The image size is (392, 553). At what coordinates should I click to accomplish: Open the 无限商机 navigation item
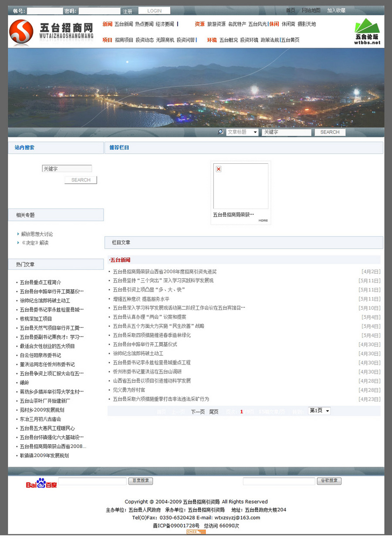coord(165,40)
